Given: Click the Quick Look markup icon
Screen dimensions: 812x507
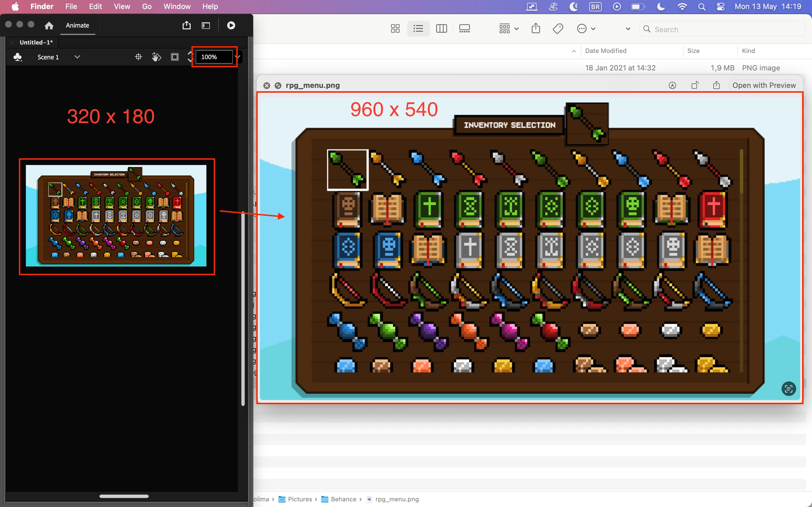Looking at the screenshot, I should pyautogui.click(x=672, y=85).
